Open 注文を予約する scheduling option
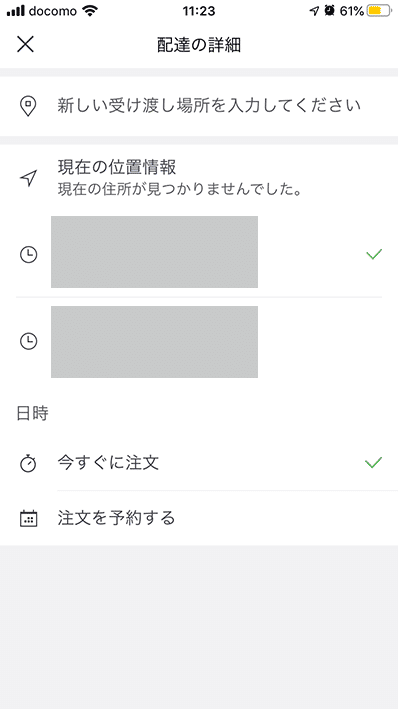Screen dimensions: 398x709 199,518
